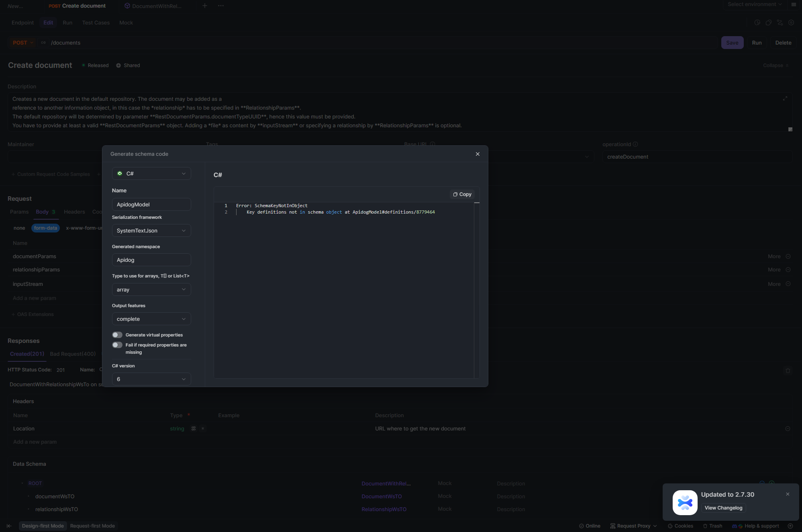The width and height of the screenshot is (802, 532).
Task: Copy the generated C# code
Action: pyautogui.click(x=462, y=194)
